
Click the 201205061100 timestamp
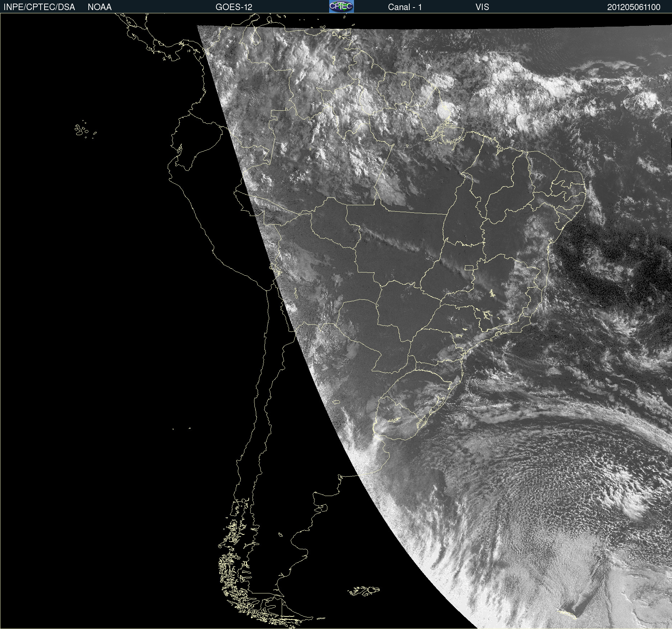pos(634,7)
